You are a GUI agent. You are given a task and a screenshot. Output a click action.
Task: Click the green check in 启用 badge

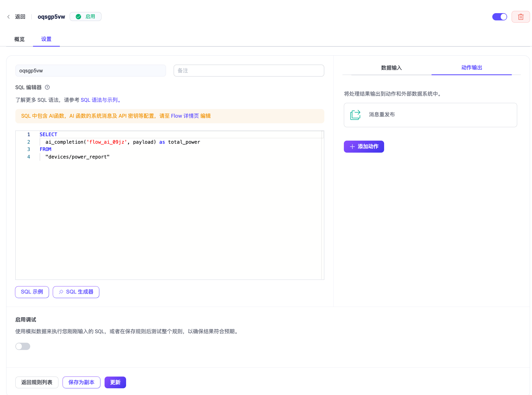coord(79,16)
